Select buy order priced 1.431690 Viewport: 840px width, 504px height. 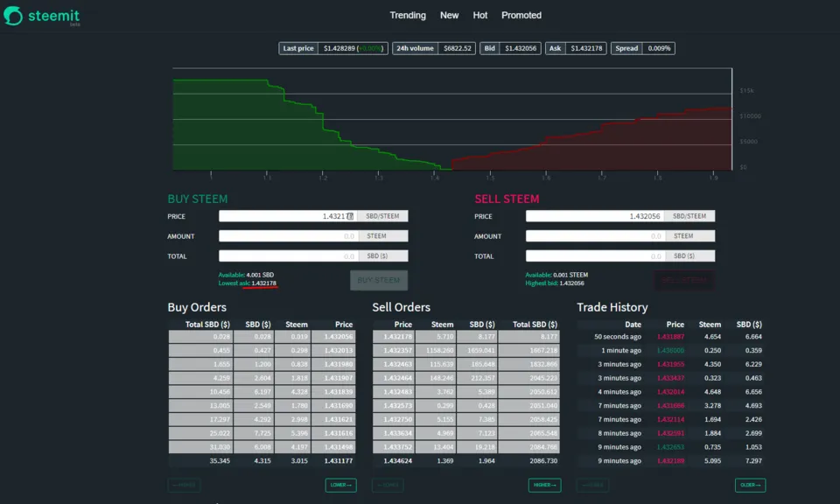262,405
